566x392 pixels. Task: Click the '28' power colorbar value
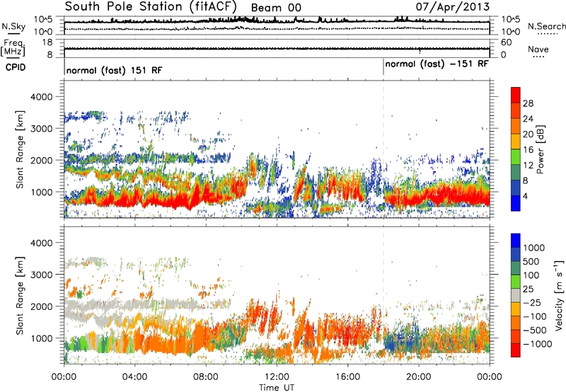(x=528, y=103)
